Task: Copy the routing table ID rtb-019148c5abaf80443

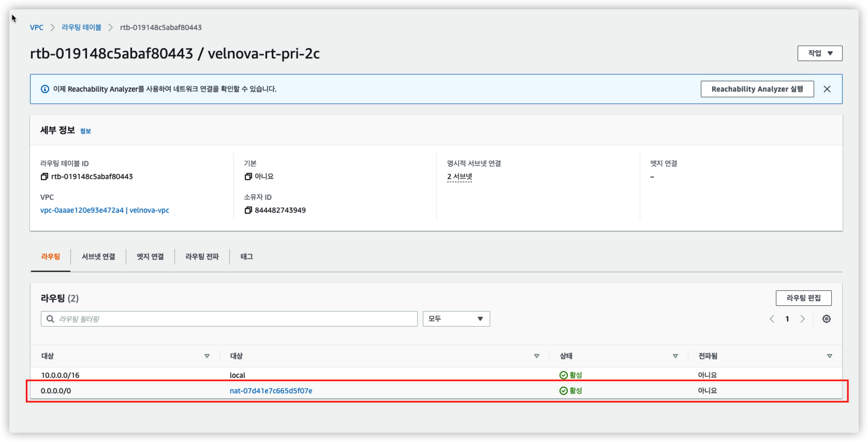Action: click(x=44, y=176)
